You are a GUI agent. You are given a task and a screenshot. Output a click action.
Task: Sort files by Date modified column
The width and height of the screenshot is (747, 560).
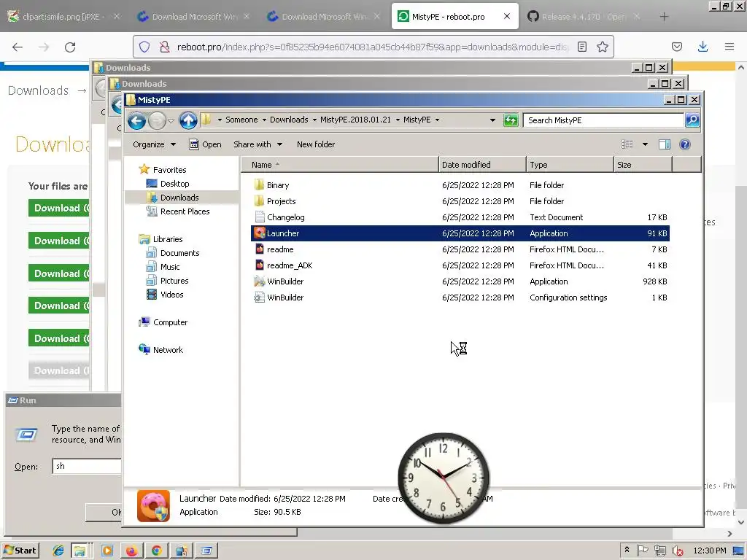pyautogui.click(x=482, y=165)
